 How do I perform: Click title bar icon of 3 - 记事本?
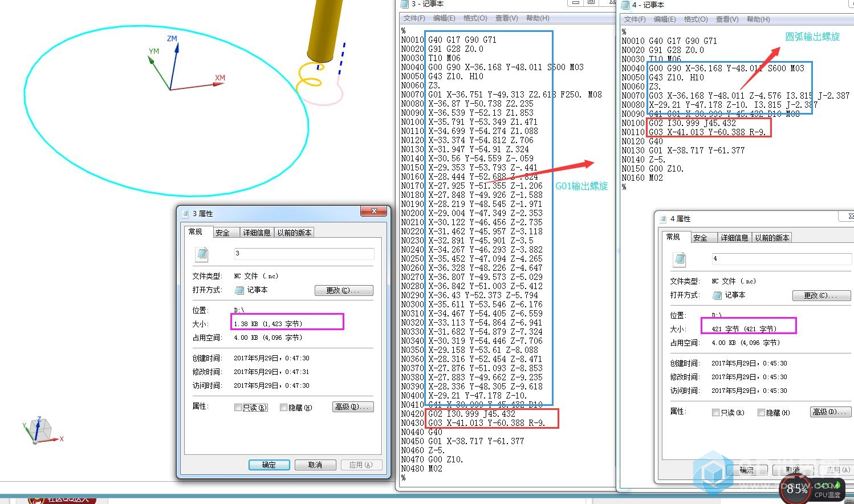click(x=405, y=4)
